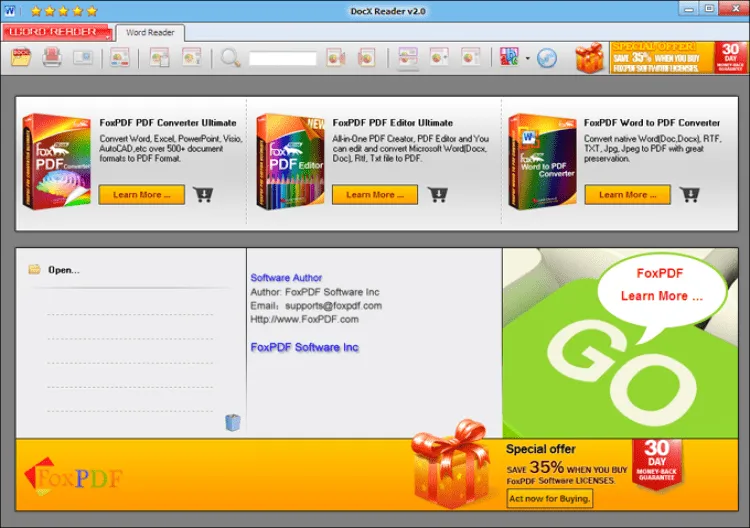
Task: Click the FoxPDF Word to PDF Converter title
Action: click(x=652, y=123)
